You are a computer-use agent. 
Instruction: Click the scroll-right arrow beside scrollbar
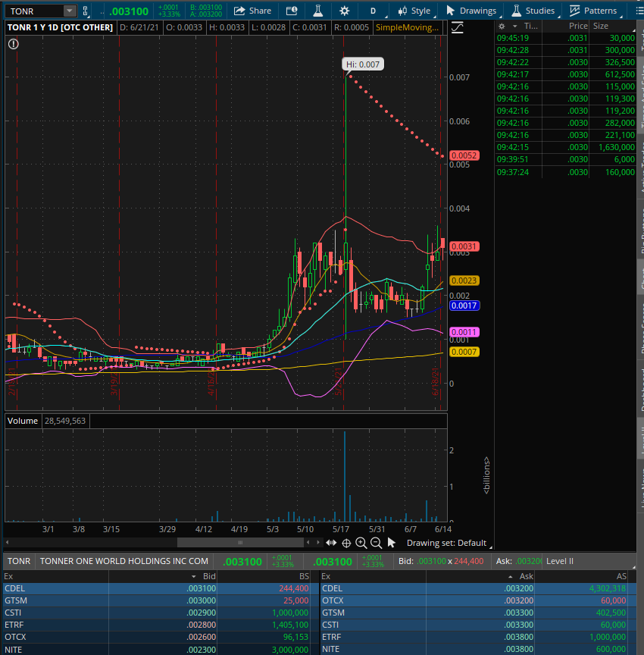click(x=318, y=542)
